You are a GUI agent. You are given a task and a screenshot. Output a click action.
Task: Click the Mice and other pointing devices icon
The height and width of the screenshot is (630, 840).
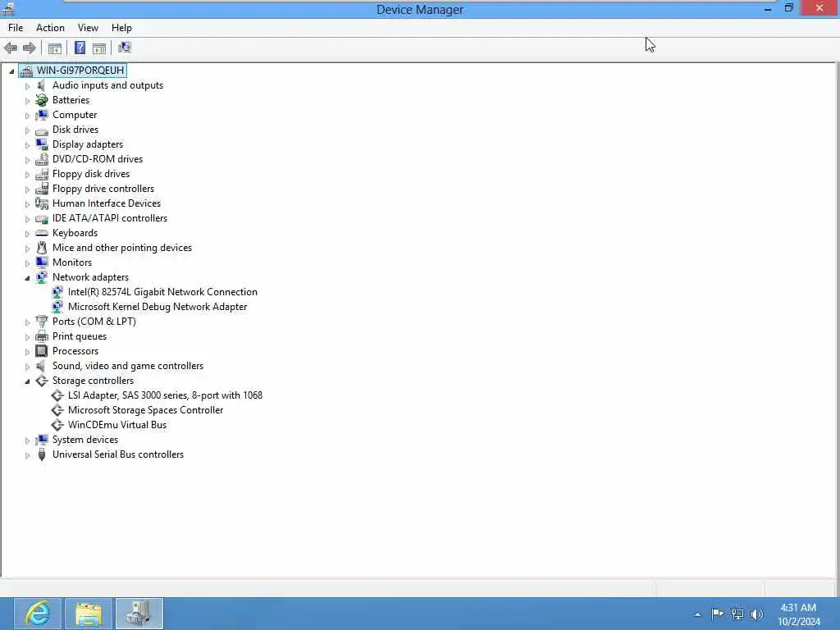click(42, 248)
